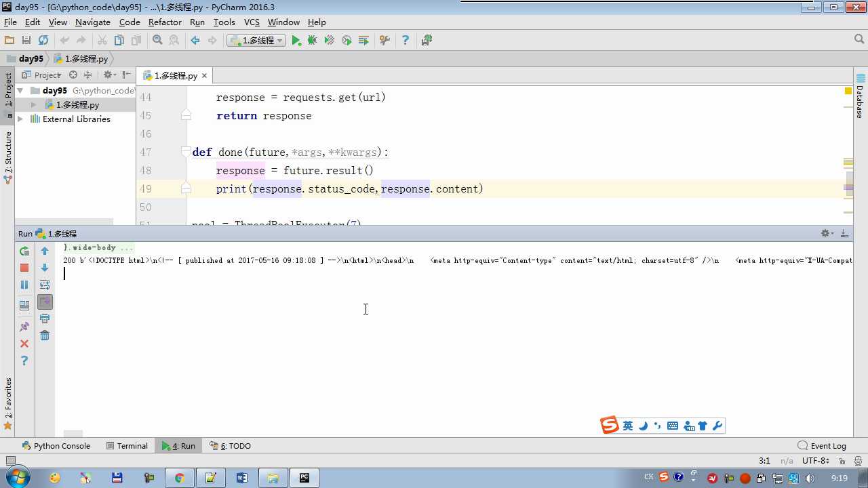The height and width of the screenshot is (488, 868).
Task: Toggle soft-wrap in the Run console
Action: (x=45, y=285)
